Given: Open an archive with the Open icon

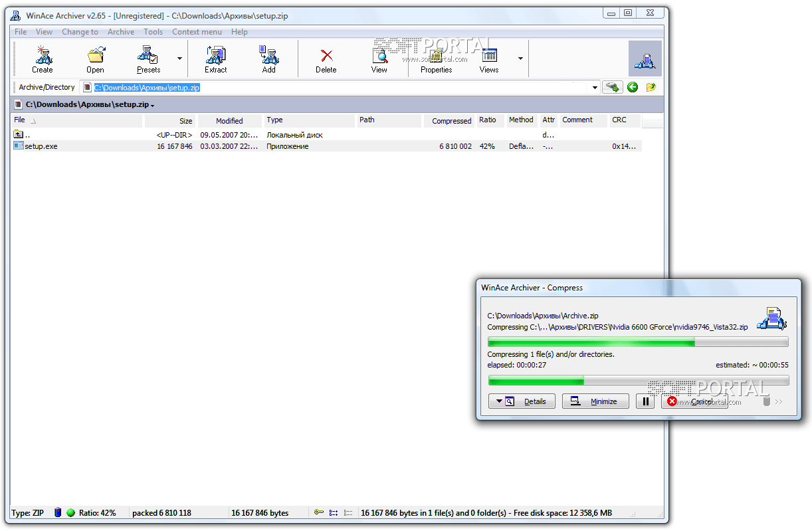Looking at the screenshot, I should point(96,54).
